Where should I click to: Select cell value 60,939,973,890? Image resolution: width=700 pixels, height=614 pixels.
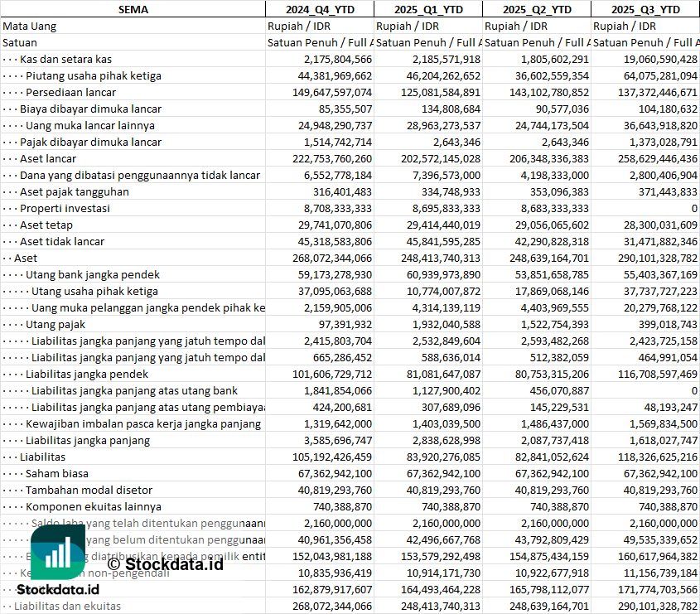coord(443,274)
